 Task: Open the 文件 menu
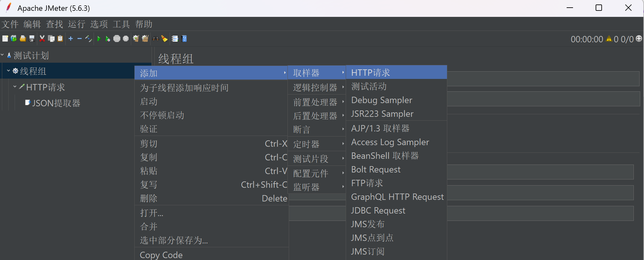tap(10, 24)
